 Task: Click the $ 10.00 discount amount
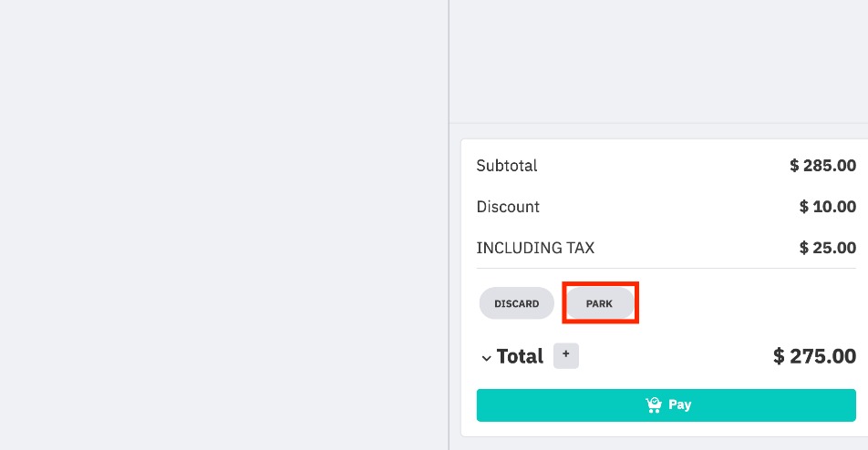pos(828,206)
